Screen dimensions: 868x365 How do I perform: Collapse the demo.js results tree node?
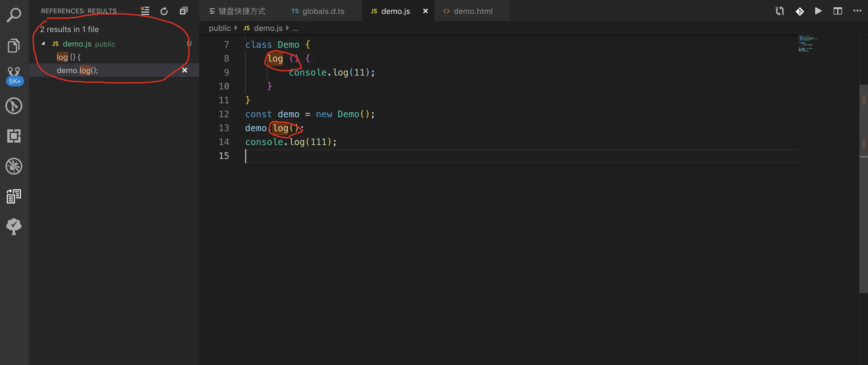[43, 44]
